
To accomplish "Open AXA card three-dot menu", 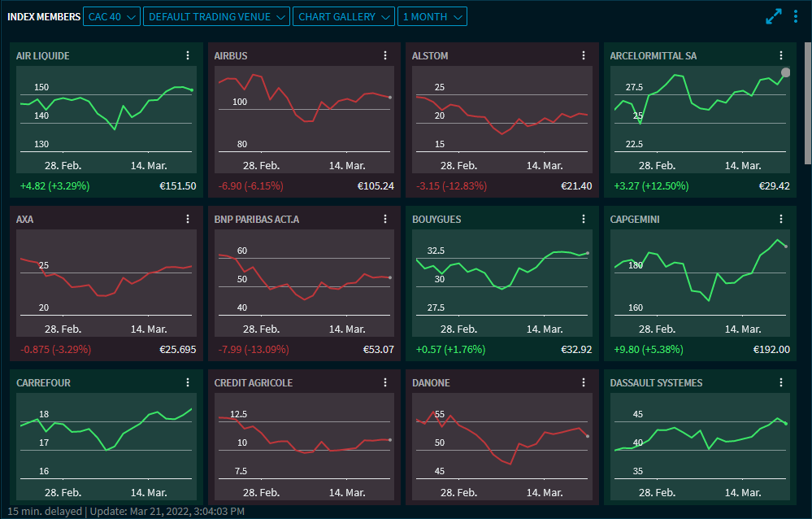I will click(x=188, y=219).
